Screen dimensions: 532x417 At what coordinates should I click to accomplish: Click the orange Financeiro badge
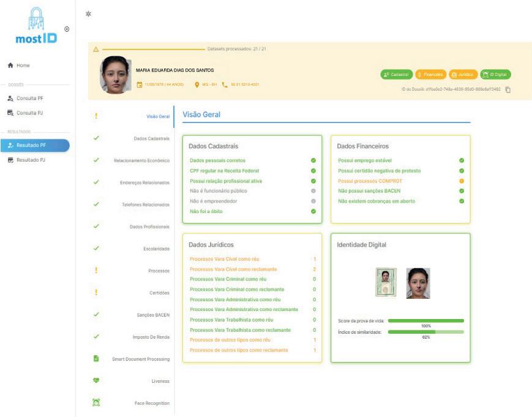431,75
